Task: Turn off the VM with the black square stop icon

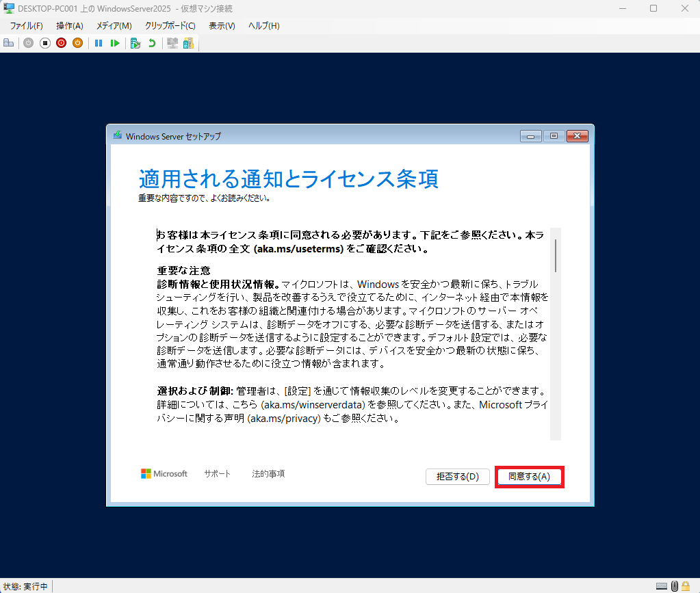Action: [44, 43]
